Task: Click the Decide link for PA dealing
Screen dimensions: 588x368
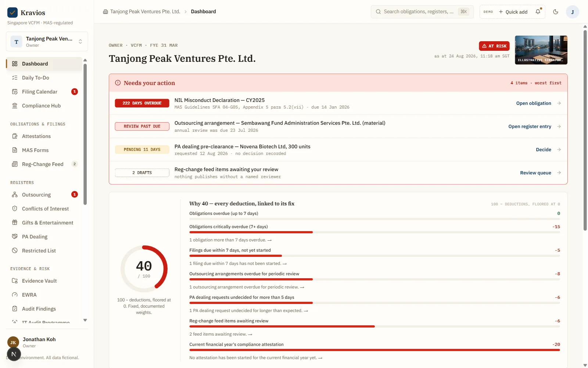Action: [x=544, y=150]
